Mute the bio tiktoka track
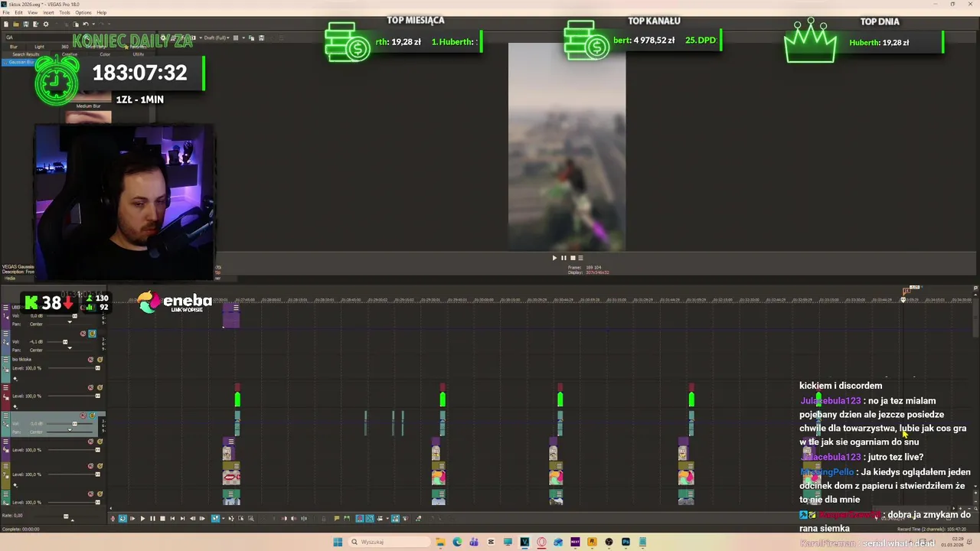 pos(90,360)
